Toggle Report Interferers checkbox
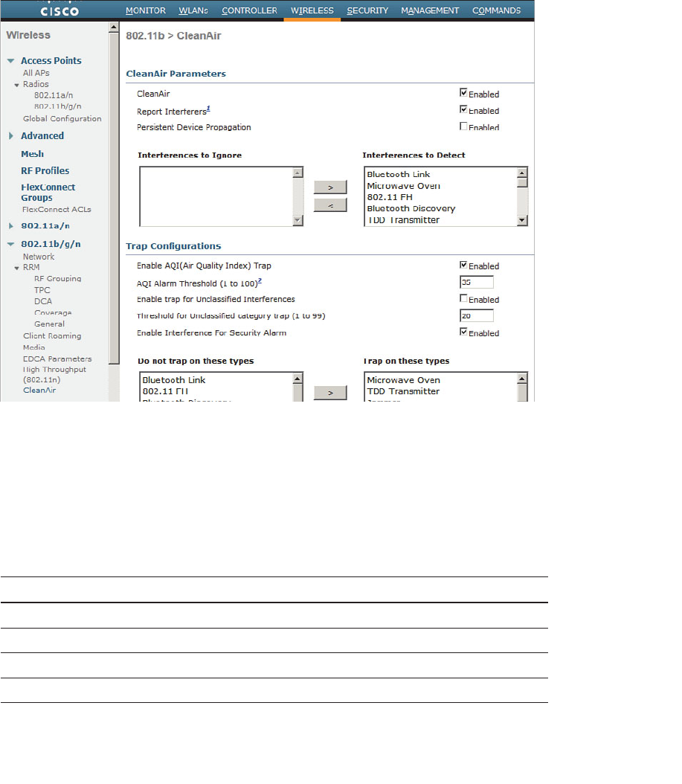Viewport: 682px width, 784px height. point(463,109)
